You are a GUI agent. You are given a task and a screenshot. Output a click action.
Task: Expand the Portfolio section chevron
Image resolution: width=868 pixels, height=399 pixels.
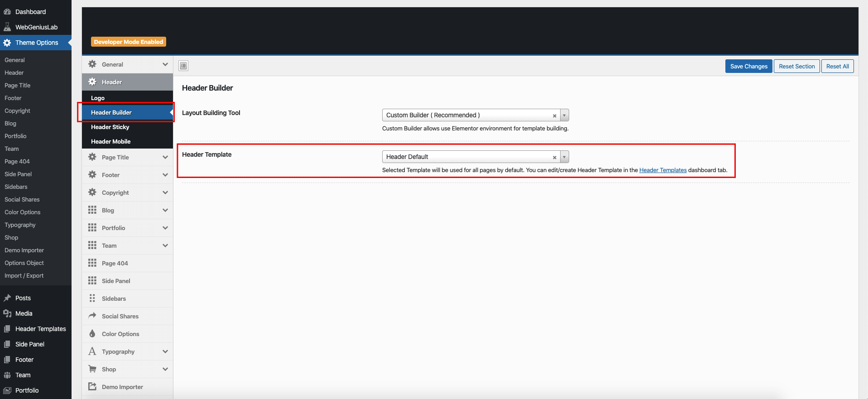pos(165,228)
